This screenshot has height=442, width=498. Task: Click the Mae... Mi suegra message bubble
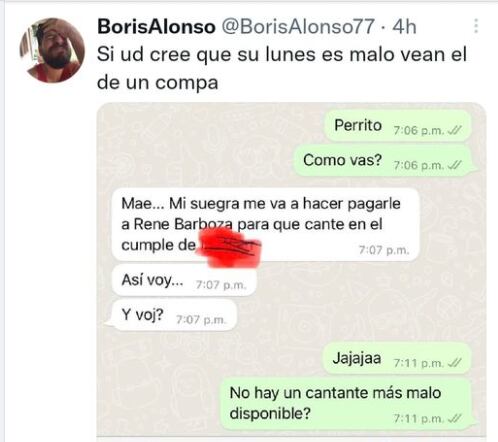click(265, 225)
